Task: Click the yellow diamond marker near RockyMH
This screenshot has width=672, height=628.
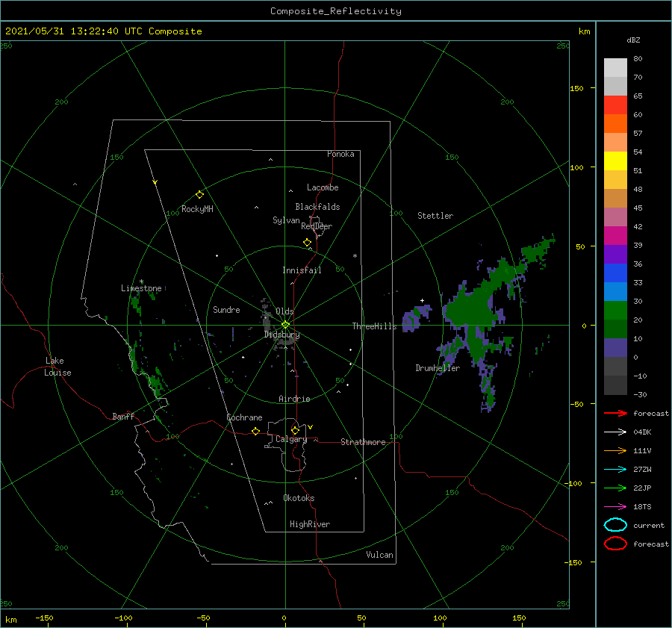Action: pyautogui.click(x=199, y=195)
